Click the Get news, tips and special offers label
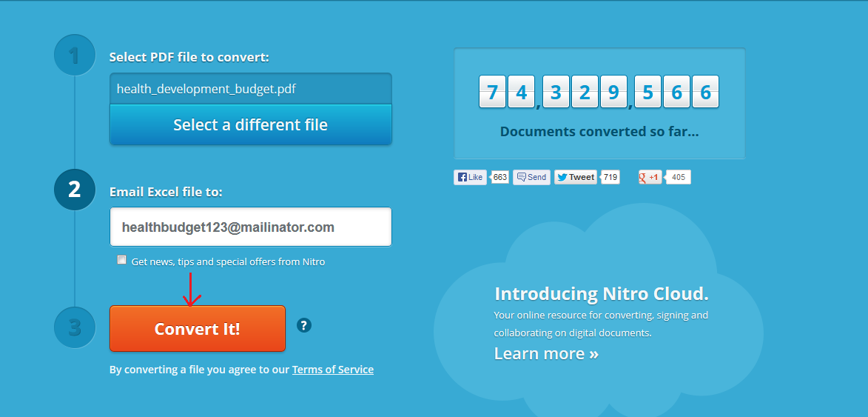This screenshot has width=868, height=417. tap(228, 261)
